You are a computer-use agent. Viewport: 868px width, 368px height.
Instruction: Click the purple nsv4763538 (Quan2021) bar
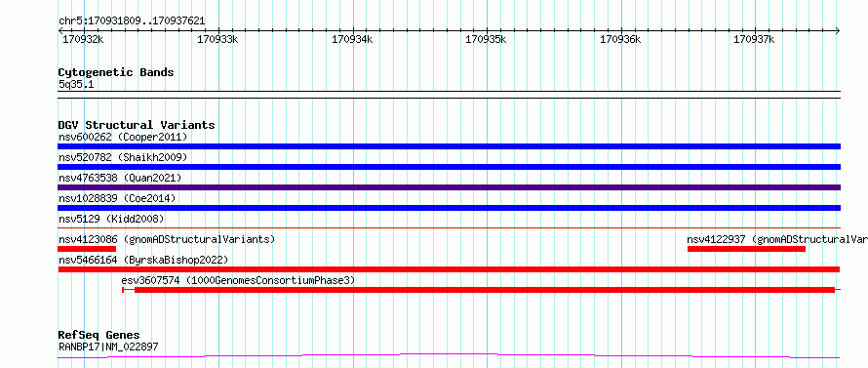click(x=449, y=187)
